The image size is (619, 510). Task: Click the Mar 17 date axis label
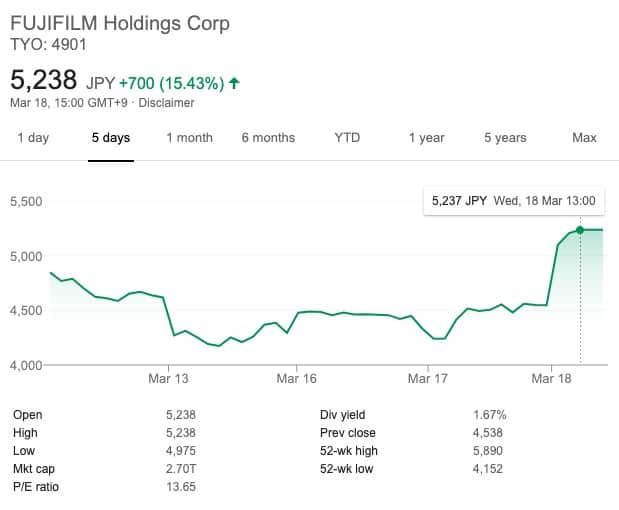427,378
